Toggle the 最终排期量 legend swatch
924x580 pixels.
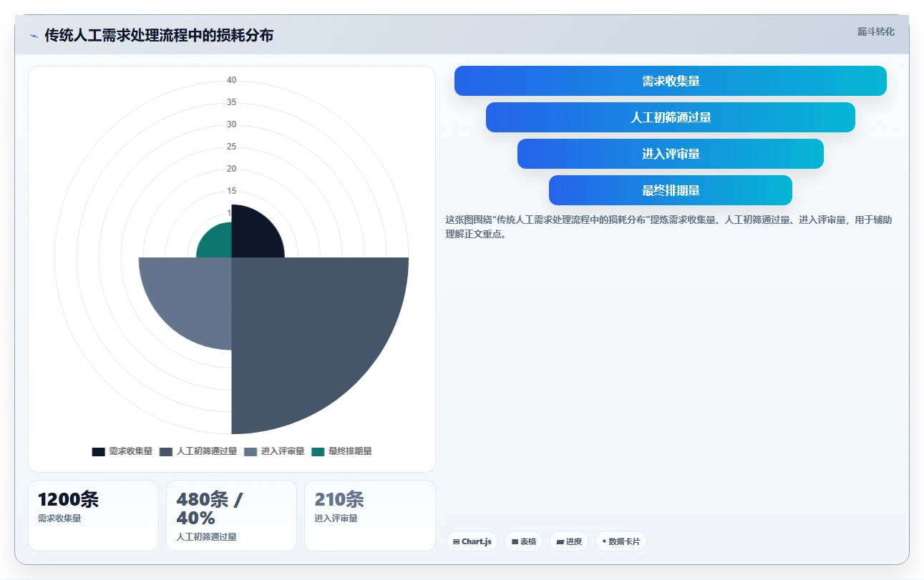[318, 452]
